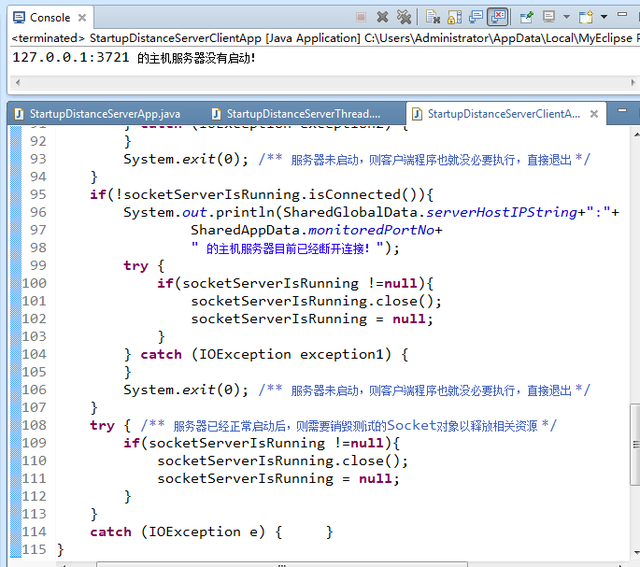Click the if condition on line 109

261,443
